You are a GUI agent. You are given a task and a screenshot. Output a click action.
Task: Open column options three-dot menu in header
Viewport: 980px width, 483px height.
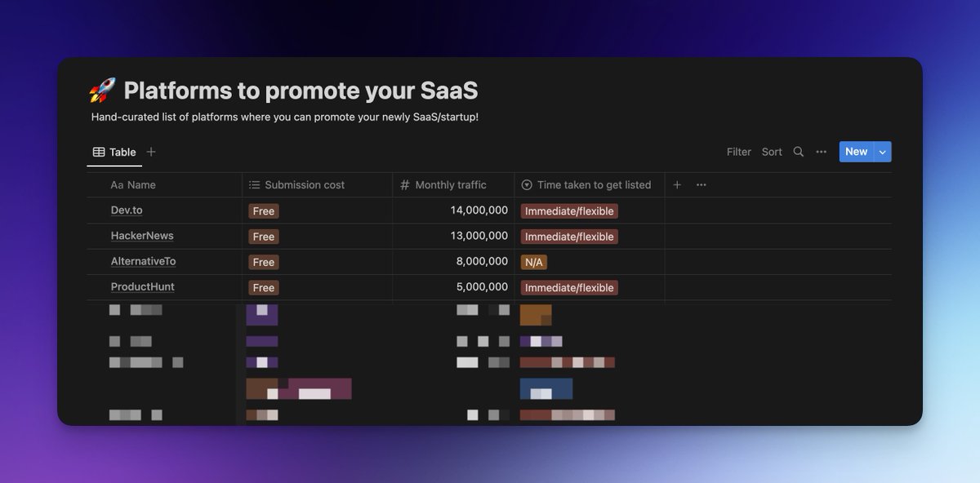tap(702, 185)
